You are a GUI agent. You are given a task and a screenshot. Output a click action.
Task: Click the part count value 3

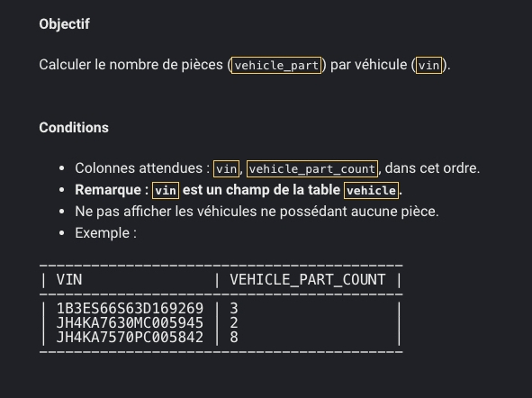click(x=234, y=309)
